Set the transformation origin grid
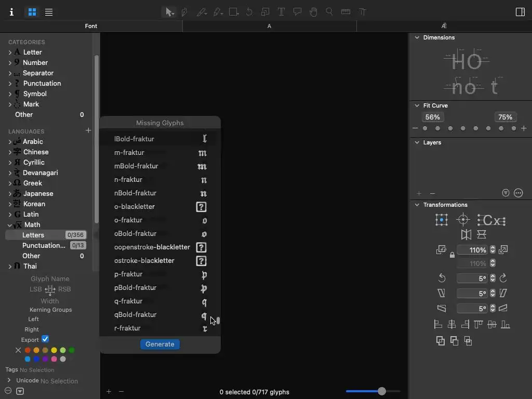 442,220
